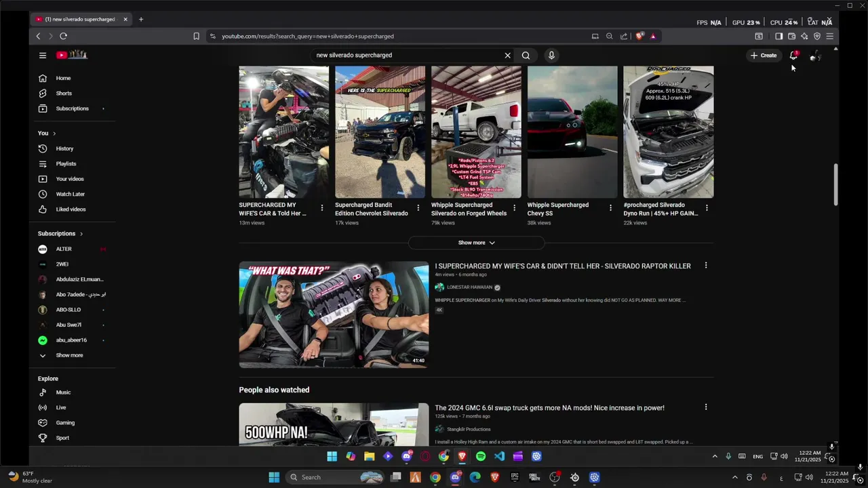Open Spotify from the taskbar
Viewport: 868px width, 488px height.
pyautogui.click(x=481, y=457)
